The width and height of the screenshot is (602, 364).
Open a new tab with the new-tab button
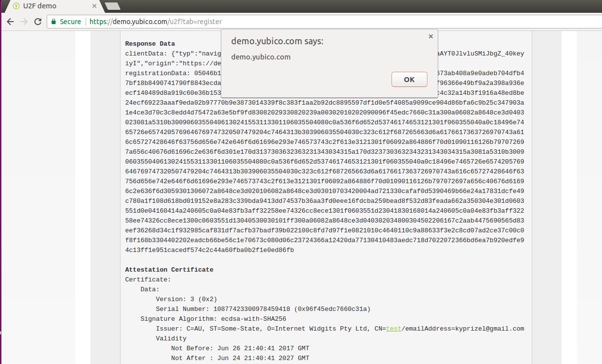[113, 6]
